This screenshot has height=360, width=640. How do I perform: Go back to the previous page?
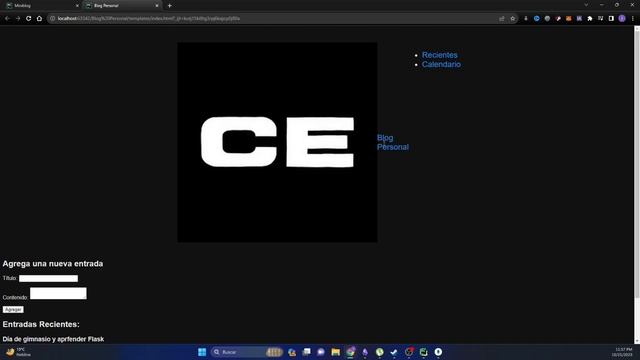(7, 18)
